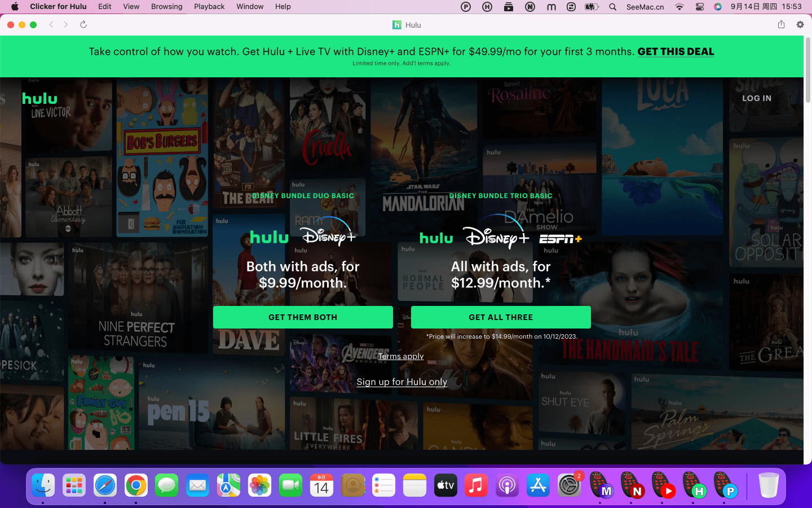
Task: Open the settings gear icon
Action: tap(800, 25)
